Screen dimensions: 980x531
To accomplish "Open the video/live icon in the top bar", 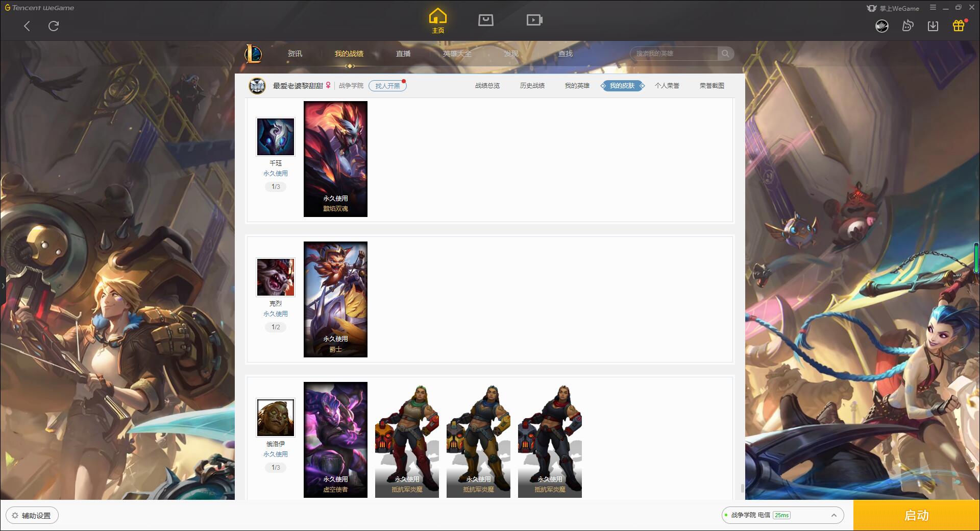I will [534, 20].
